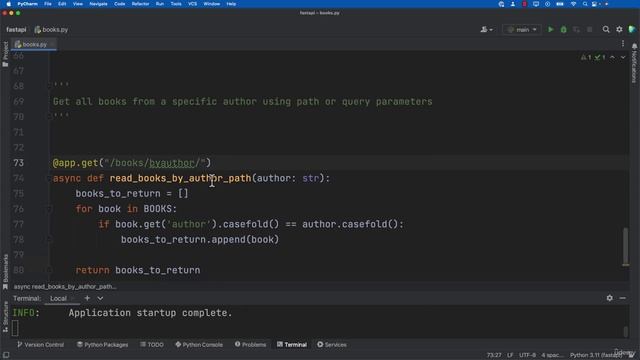Viewport: 640px width, 360px height.
Task: Open the File menu
Action: 48,4
